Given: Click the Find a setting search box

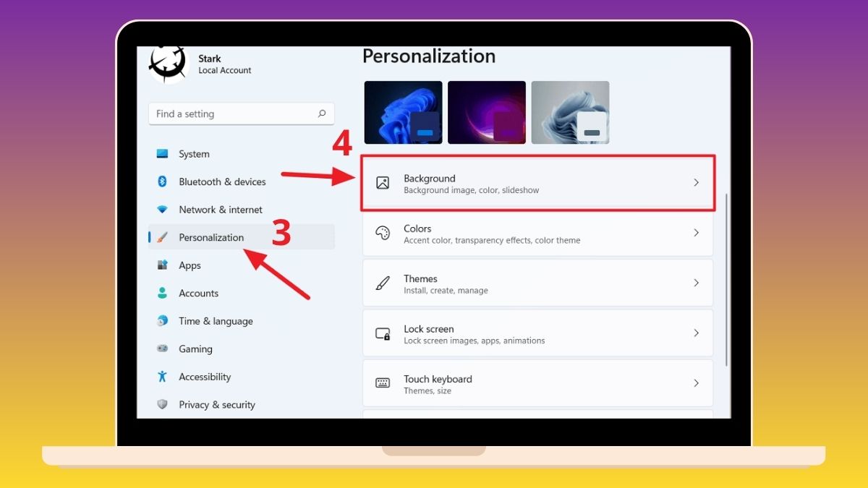Looking at the screenshot, I should click(x=242, y=114).
